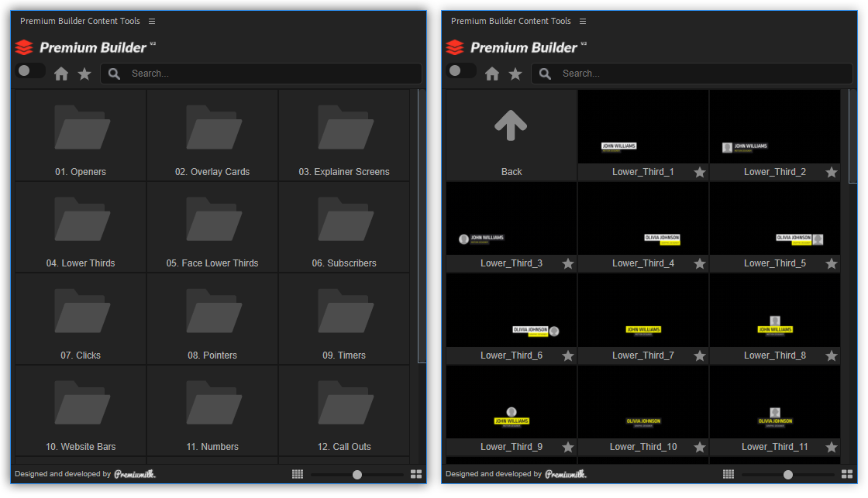Click the search field in right panel
The height and width of the screenshot is (498, 868).
(692, 74)
